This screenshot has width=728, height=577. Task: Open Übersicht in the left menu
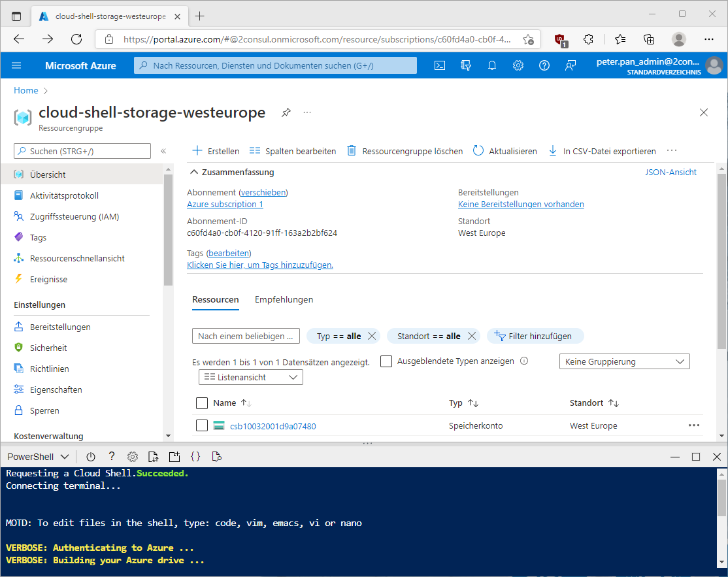click(x=82, y=174)
